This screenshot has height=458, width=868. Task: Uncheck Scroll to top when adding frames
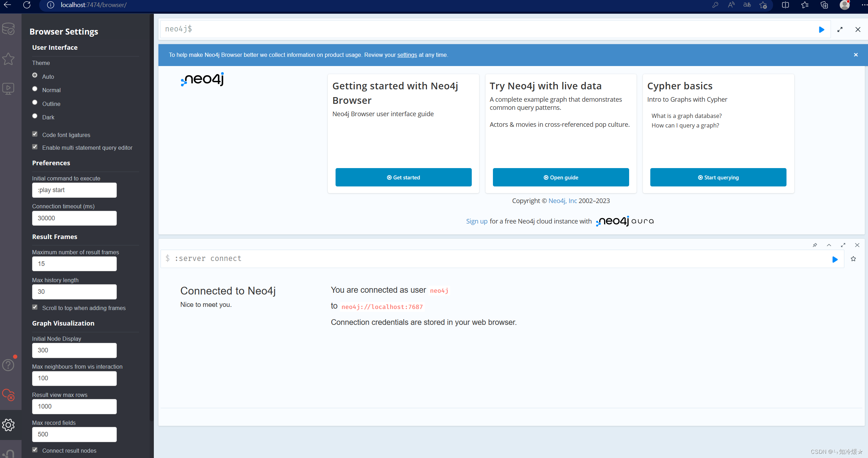coord(35,307)
